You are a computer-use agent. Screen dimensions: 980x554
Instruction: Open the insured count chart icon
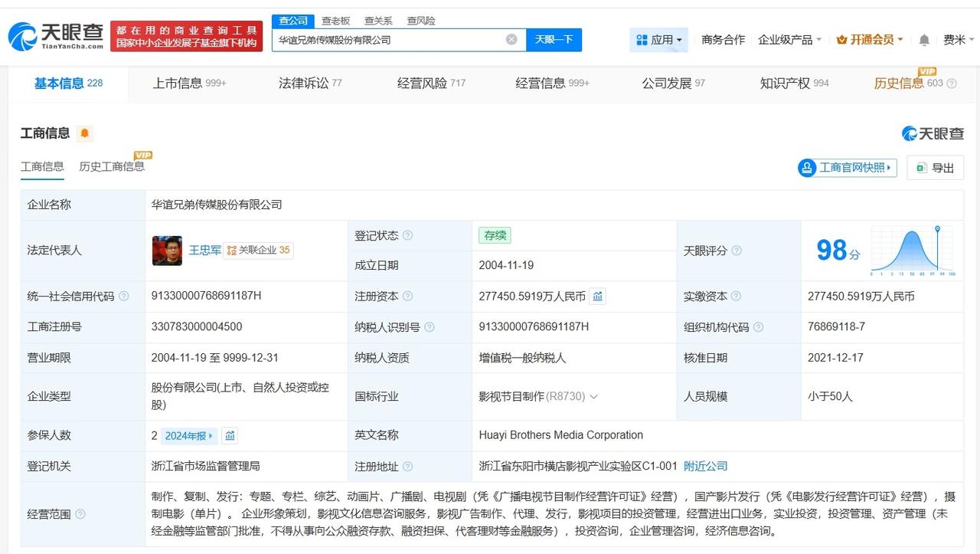pos(230,435)
